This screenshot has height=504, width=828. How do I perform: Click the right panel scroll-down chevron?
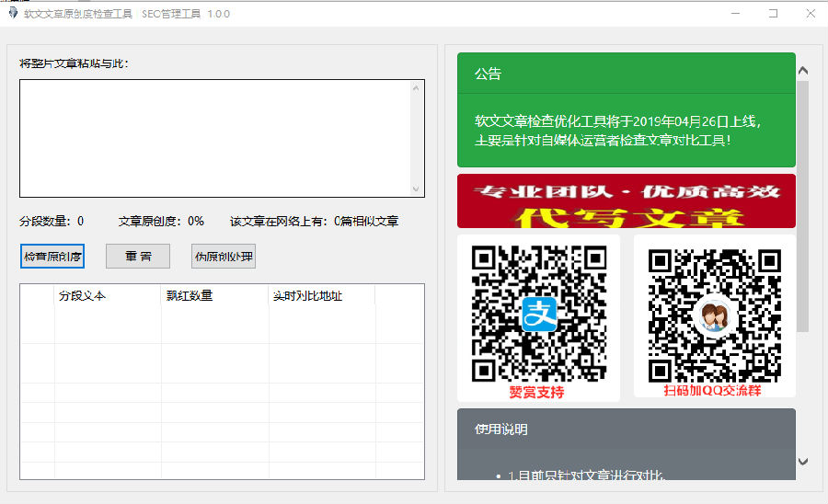click(803, 462)
